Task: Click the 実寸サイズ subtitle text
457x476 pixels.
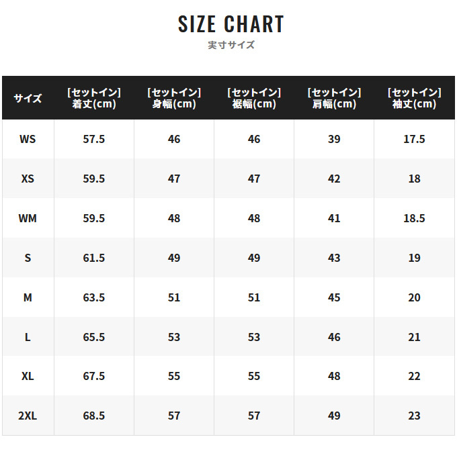Action: coord(231,46)
